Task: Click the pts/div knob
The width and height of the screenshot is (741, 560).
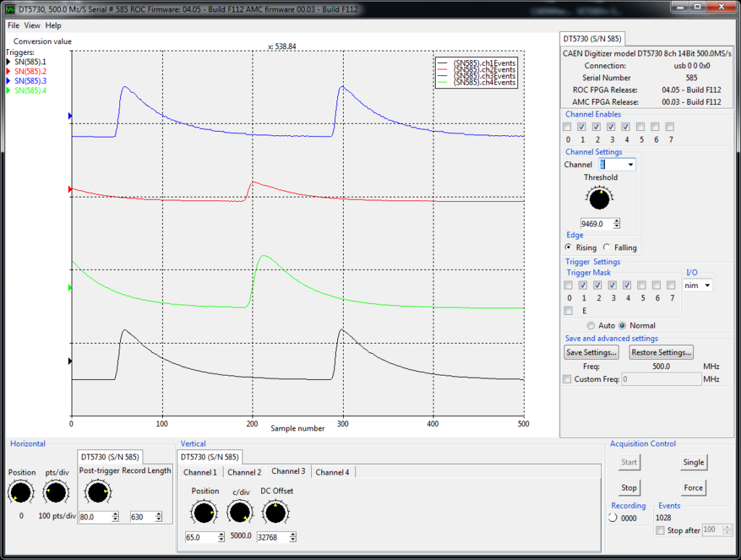Action: (x=56, y=493)
